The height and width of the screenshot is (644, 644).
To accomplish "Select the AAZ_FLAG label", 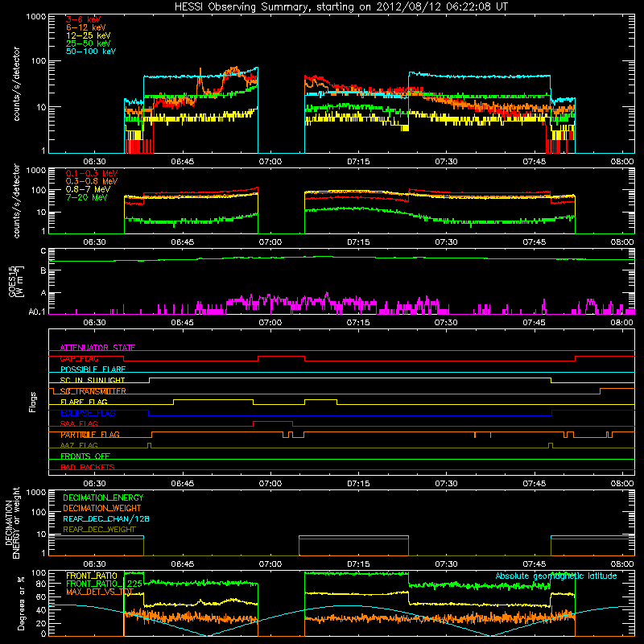I will pyautogui.click(x=79, y=446).
